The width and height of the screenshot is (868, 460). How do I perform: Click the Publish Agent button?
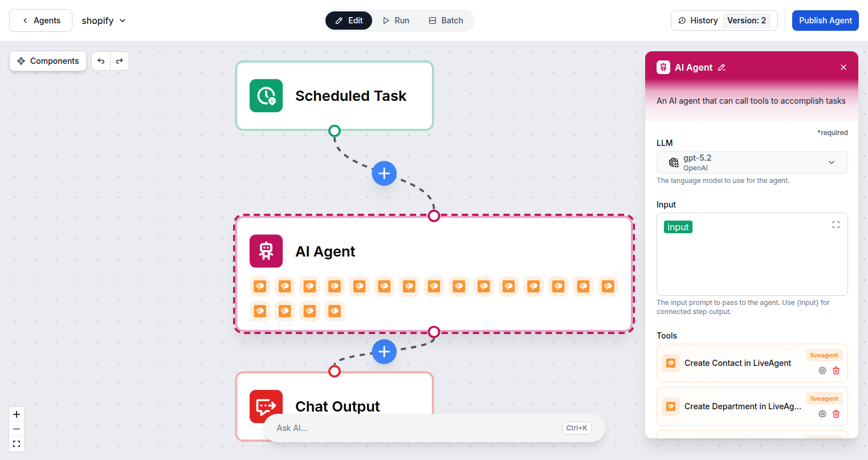point(825,20)
